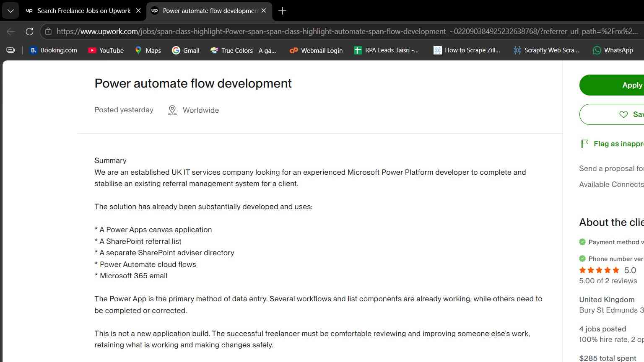Viewport: 644px width, 362px height.
Task: Select the Power automate flow development tab
Action: 209,11
